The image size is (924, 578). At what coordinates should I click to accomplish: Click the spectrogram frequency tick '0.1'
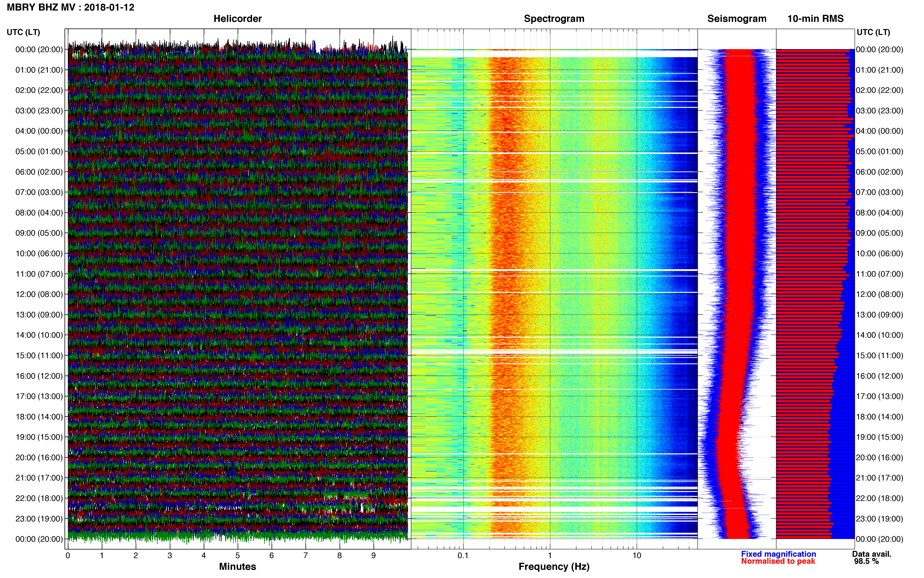pos(463,556)
